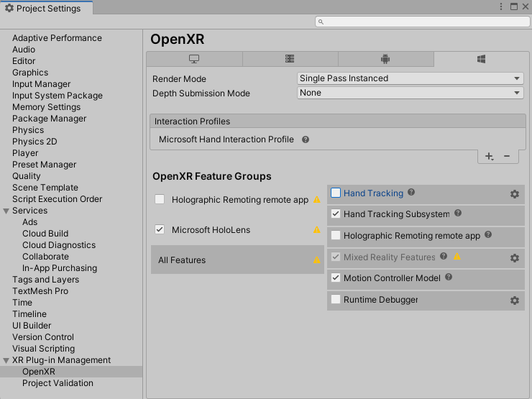Open the window kebab options menu

pyautogui.click(x=501, y=6)
